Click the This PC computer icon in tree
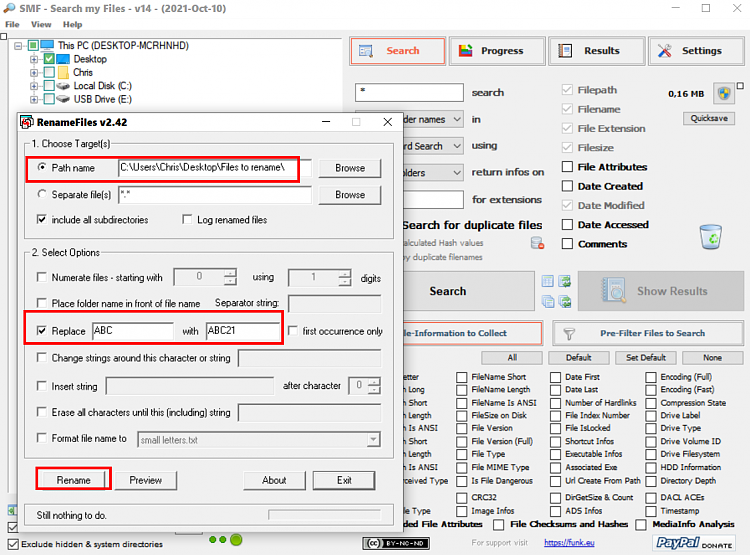Screen dimensions: 750x555 (x=47, y=45)
